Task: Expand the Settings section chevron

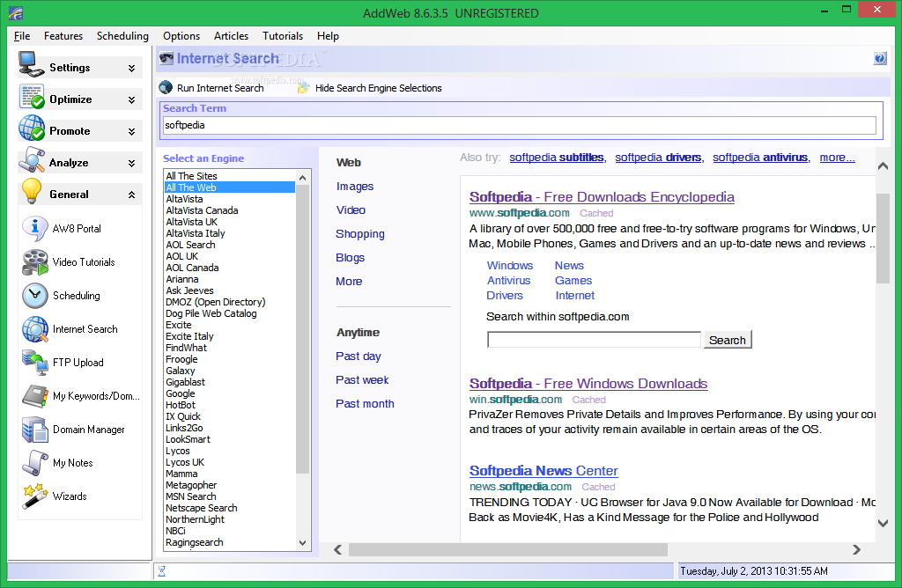Action: pos(132,68)
